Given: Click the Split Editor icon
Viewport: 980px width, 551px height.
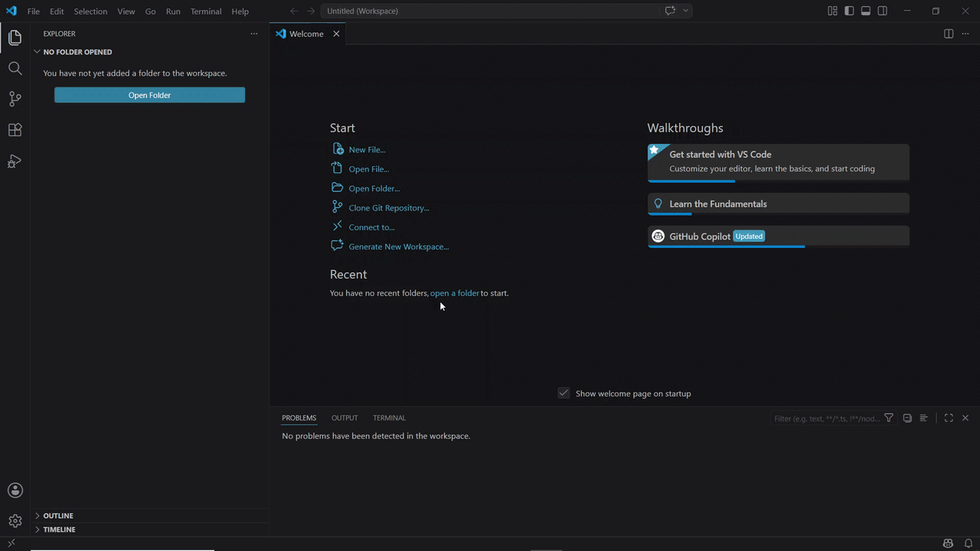Looking at the screenshot, I should click(x=949, y=34).
